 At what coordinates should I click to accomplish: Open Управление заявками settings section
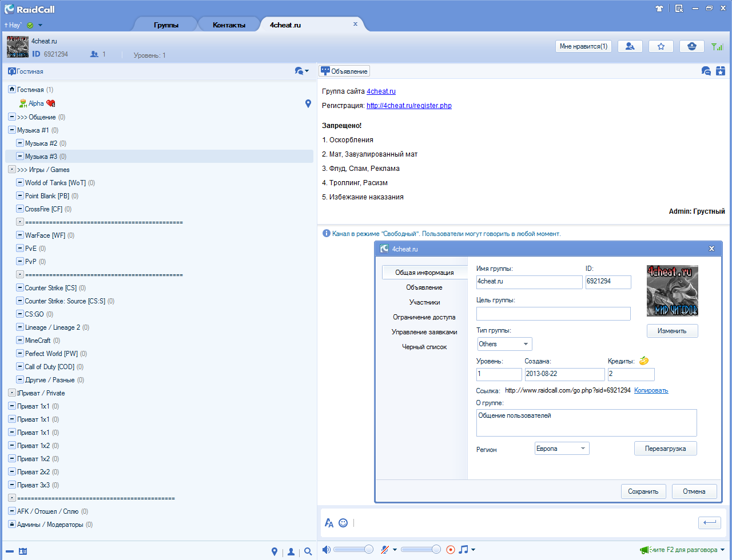[424, 332]
